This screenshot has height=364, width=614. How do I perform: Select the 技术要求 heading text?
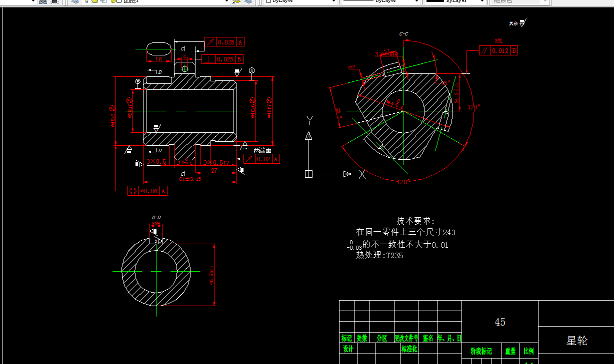pos(416,221)
